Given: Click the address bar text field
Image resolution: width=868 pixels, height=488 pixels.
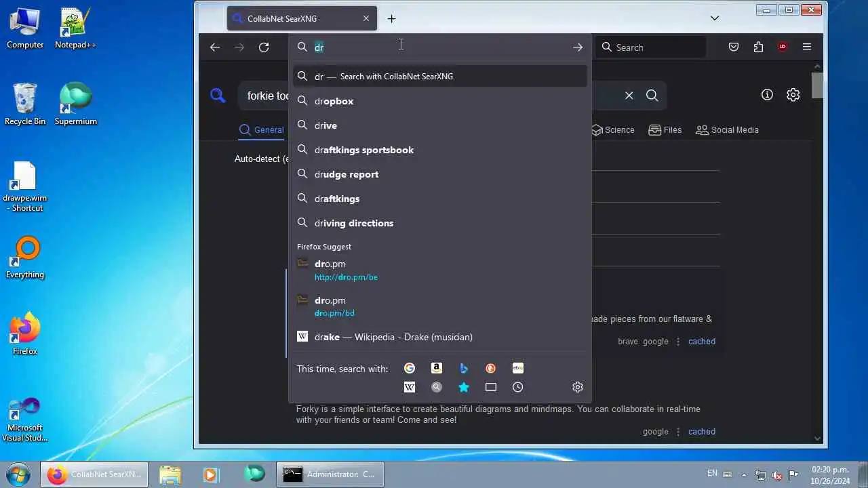Looking at the screenshot, I should coord(441,47).
